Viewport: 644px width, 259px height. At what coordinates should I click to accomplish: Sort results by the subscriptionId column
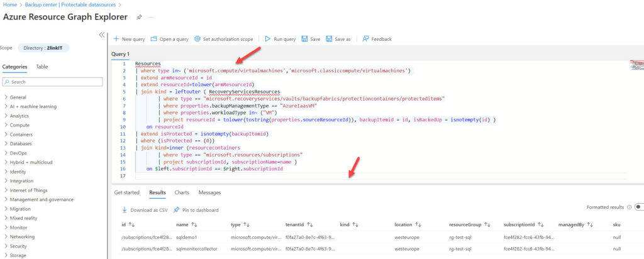[x=541, y=224]
